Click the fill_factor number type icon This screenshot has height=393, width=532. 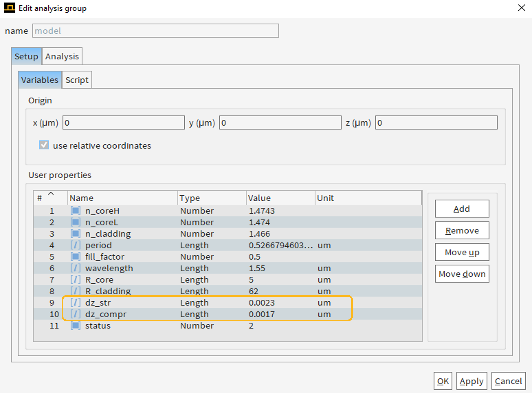75,257
